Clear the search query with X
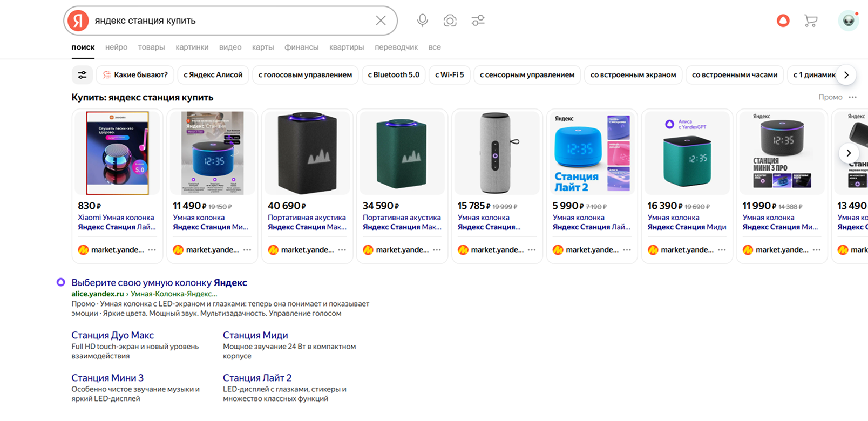 tap(381, 21)
